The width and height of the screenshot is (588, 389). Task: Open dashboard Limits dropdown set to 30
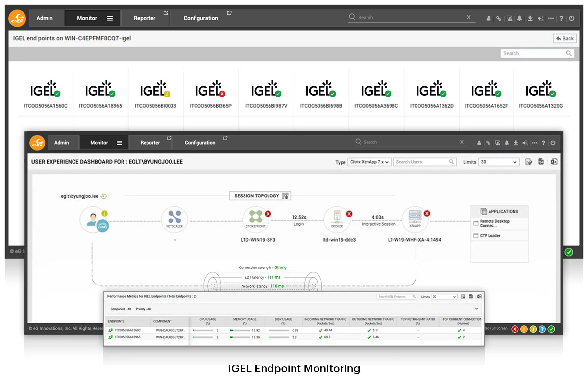coord(499,162)
